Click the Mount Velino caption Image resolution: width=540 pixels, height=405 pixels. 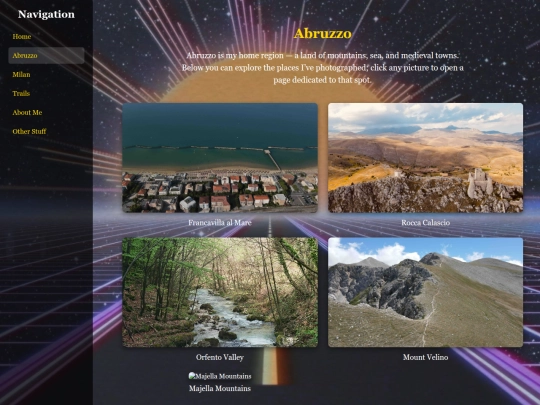coord(425,357)
